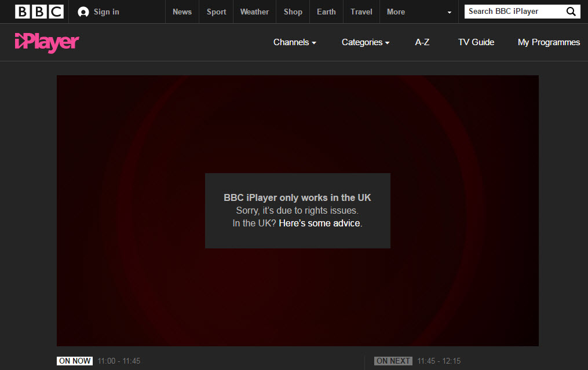This screenshot has width=588, height=370.
Task: Click the Sign in account icon
Action: [x=83, y=12]
